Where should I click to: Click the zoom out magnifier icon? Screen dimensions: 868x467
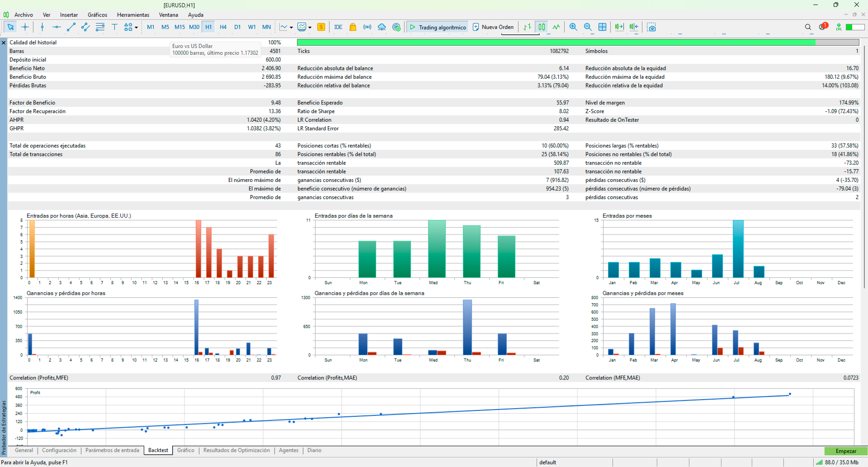588,27
